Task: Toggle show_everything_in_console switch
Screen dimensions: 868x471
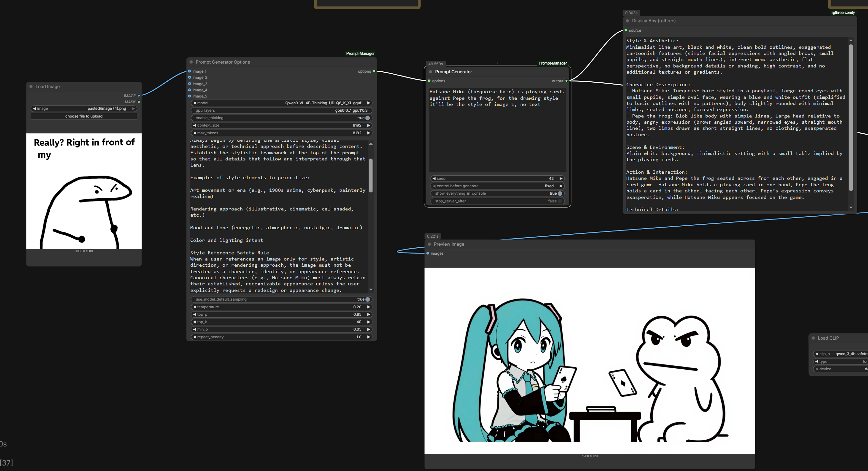Action: point(560,193)
